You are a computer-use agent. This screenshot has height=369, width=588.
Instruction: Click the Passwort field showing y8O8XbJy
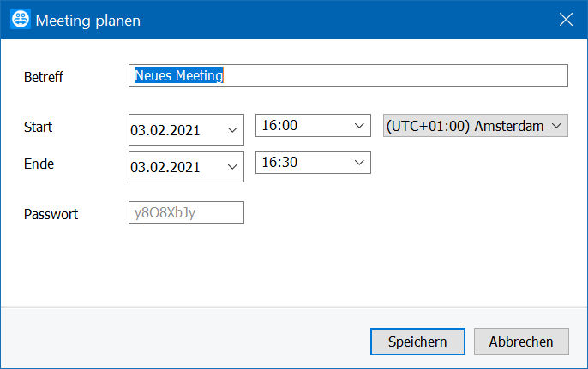coord(186,213)
